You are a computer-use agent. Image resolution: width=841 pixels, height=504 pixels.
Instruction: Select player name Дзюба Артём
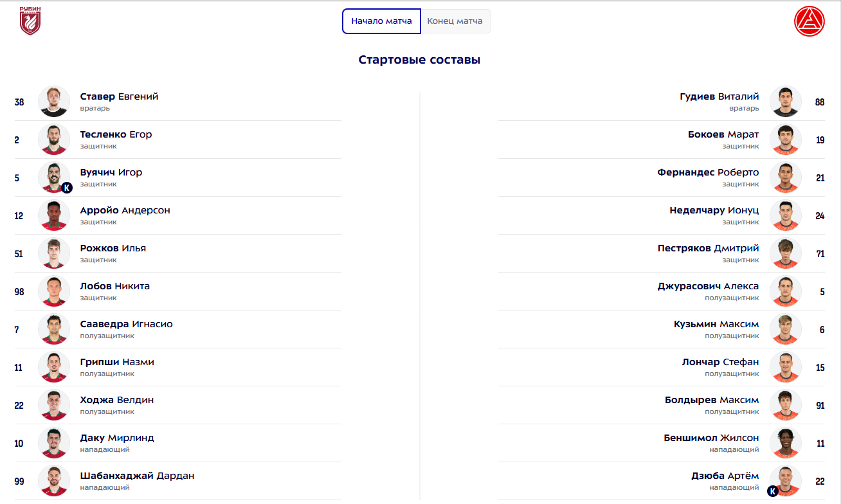tap(725, 476)
